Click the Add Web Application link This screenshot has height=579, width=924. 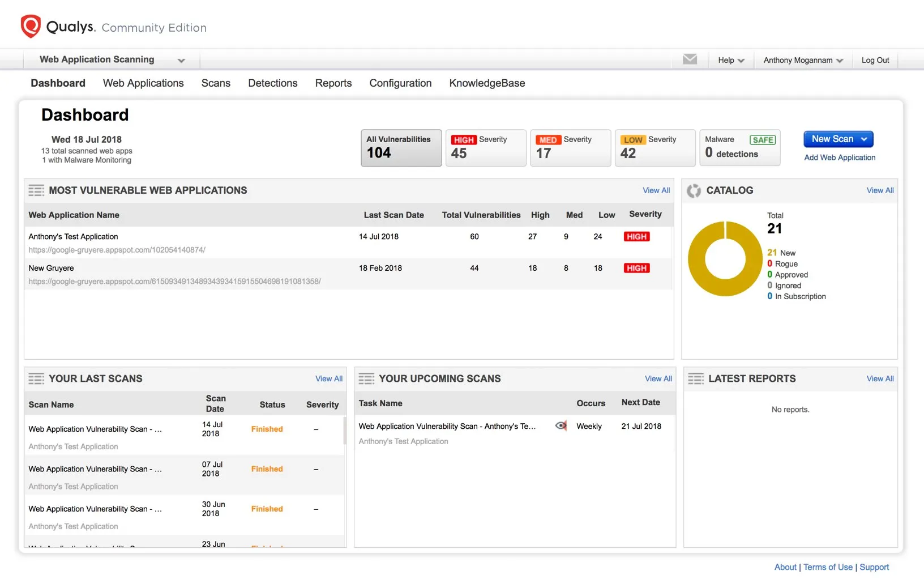point(840,157)
